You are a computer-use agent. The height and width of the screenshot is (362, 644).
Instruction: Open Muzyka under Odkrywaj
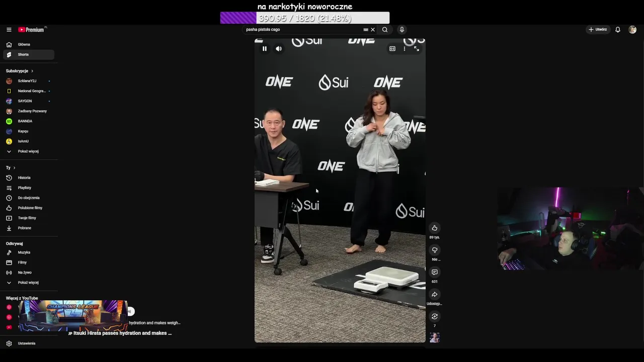point(29,252)
